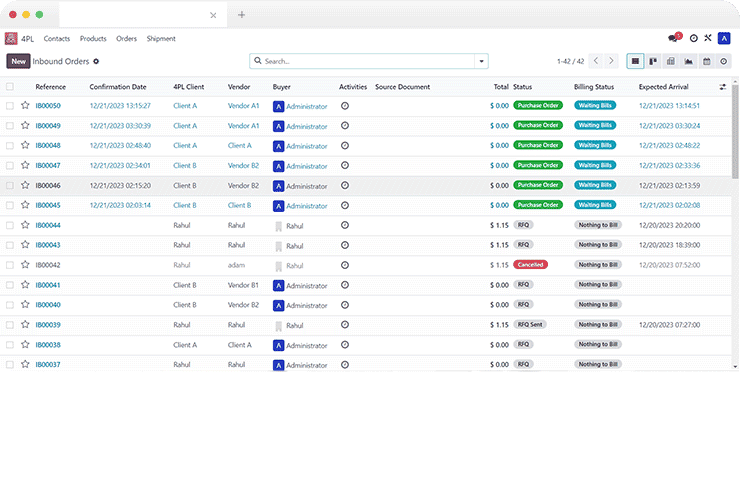Star the IB00050 order as favorite

25,106
